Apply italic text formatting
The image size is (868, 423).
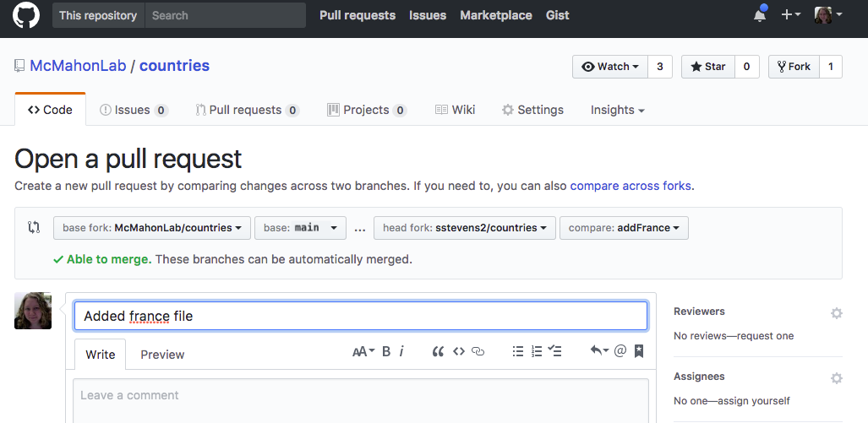click(x=402, y=351)
